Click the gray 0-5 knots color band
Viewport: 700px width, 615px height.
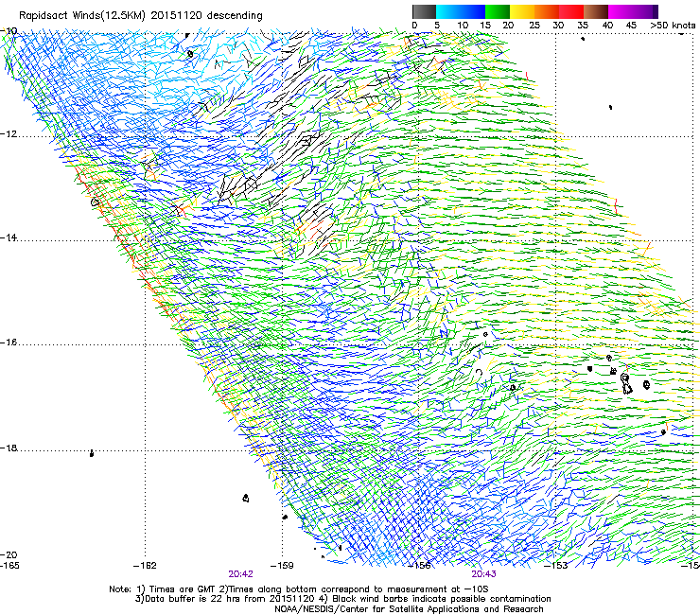click(x=424, y=11)
